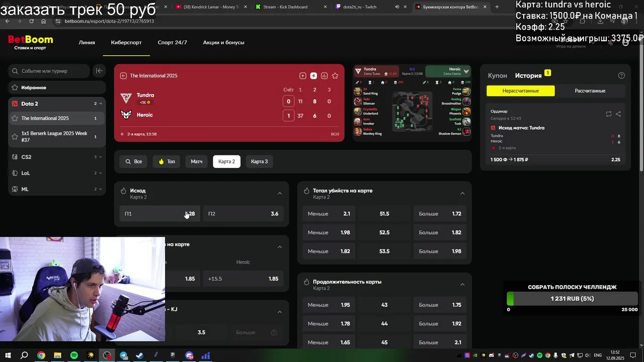
Task: Click the star next to Berserk League
Action: click(x=15, y=137)
